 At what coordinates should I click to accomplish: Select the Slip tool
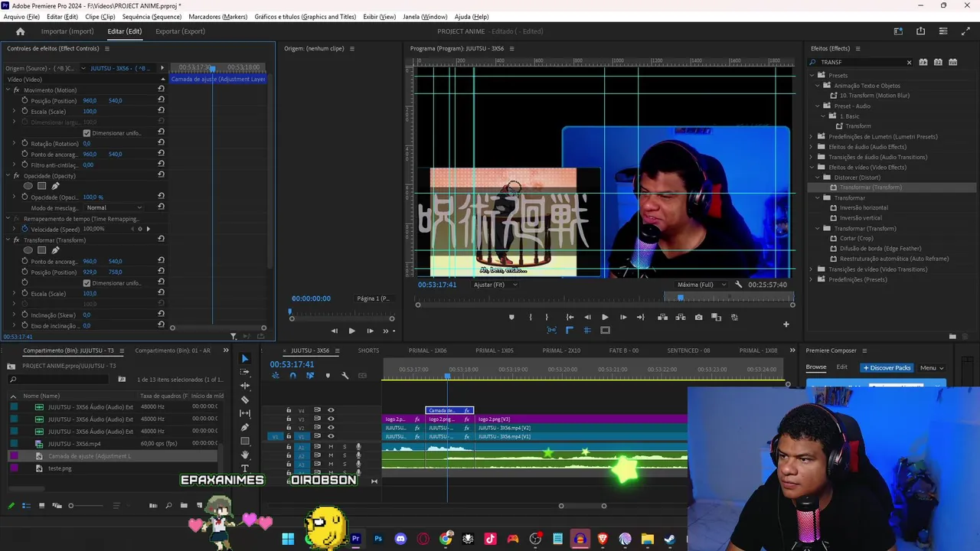(x=245, y=413)
